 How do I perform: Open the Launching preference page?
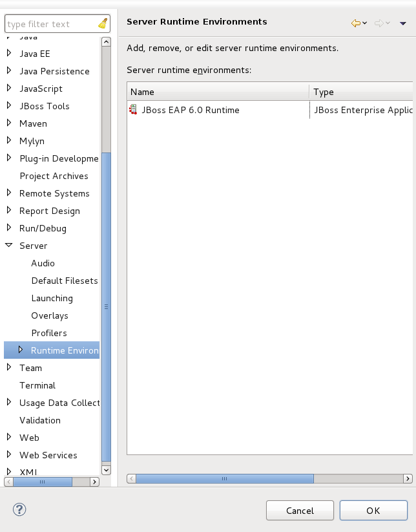click(52, 298)
